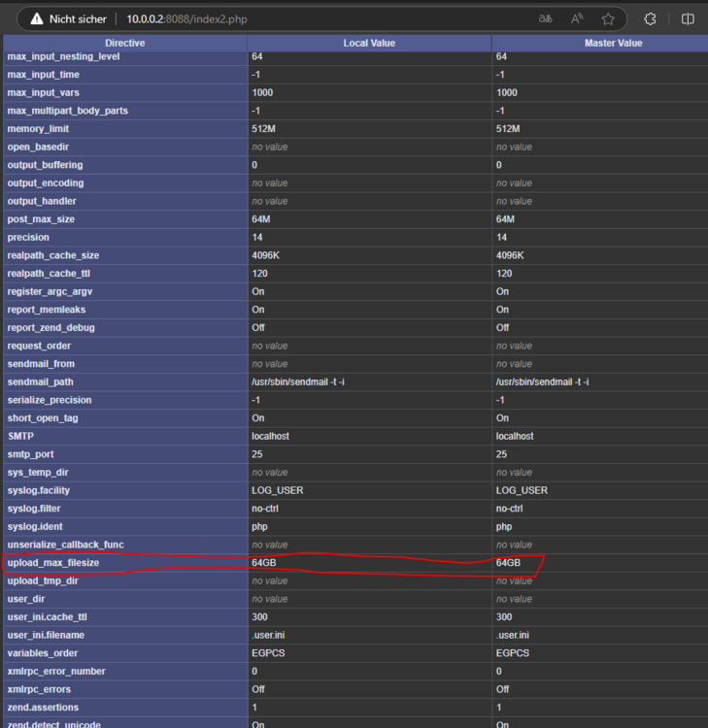Click the Local Value column header
The image size is (708, 728).
tap(369, 43)
